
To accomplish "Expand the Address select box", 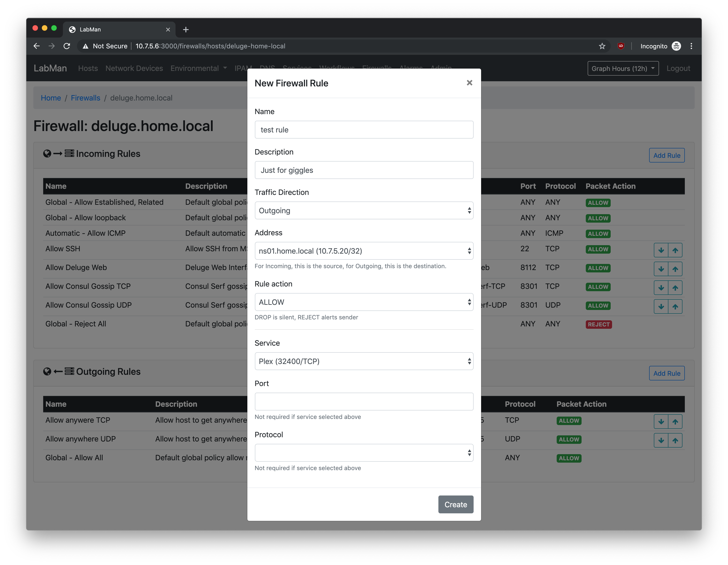I will (364, 251).
